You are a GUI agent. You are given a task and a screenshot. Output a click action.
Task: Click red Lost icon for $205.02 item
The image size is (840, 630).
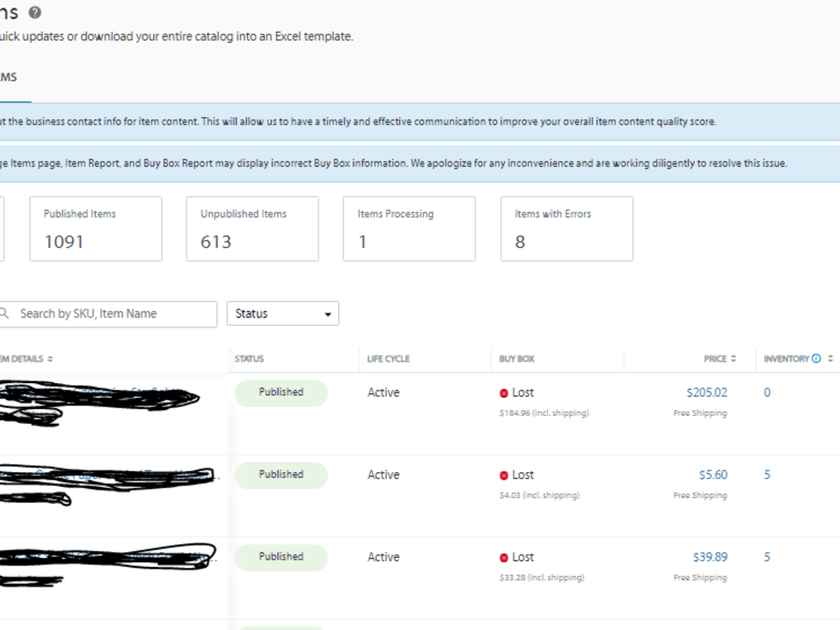coord(503,393)
